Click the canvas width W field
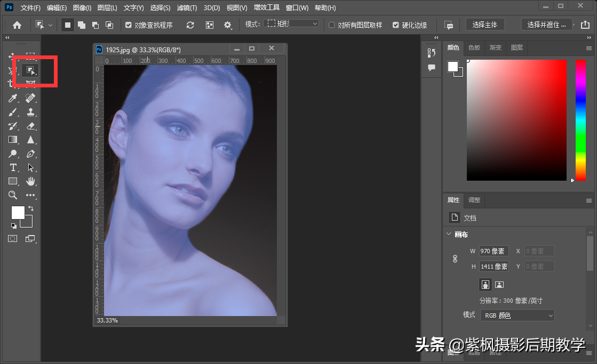The image size is (597, 364). 494,251
